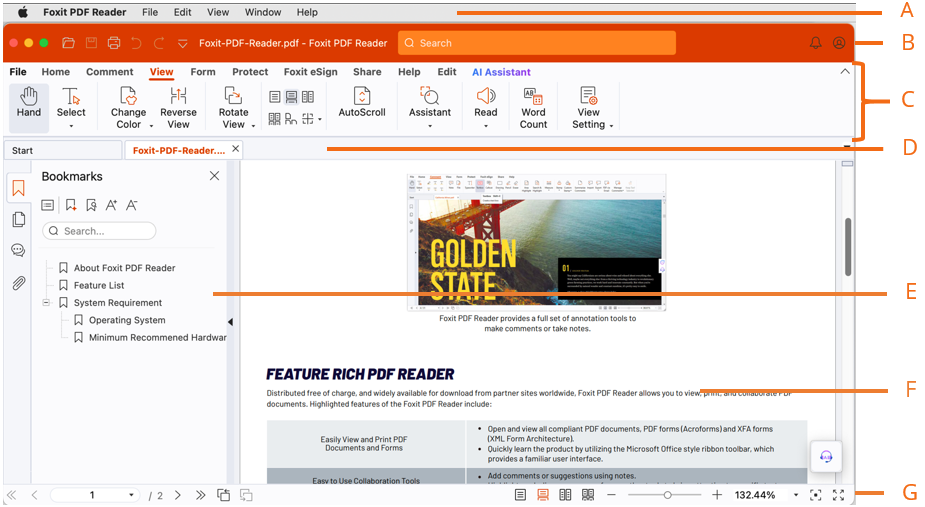
Task: Click the Redo arrow in title bar
Action: [159, 43]
